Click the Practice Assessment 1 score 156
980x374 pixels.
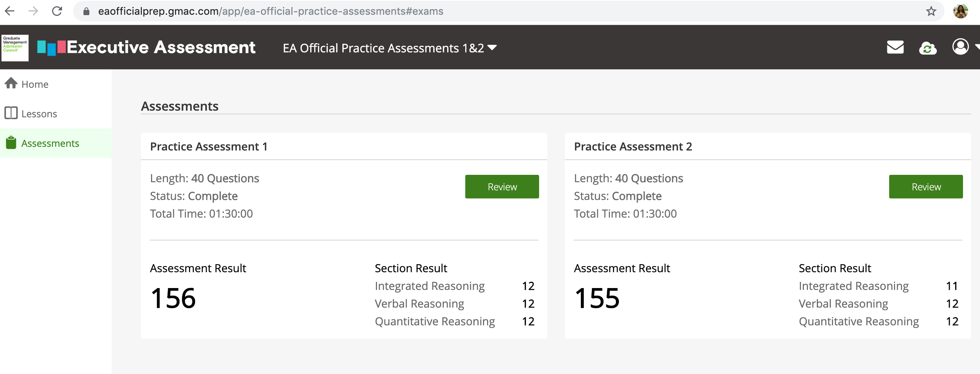(173, 298)
